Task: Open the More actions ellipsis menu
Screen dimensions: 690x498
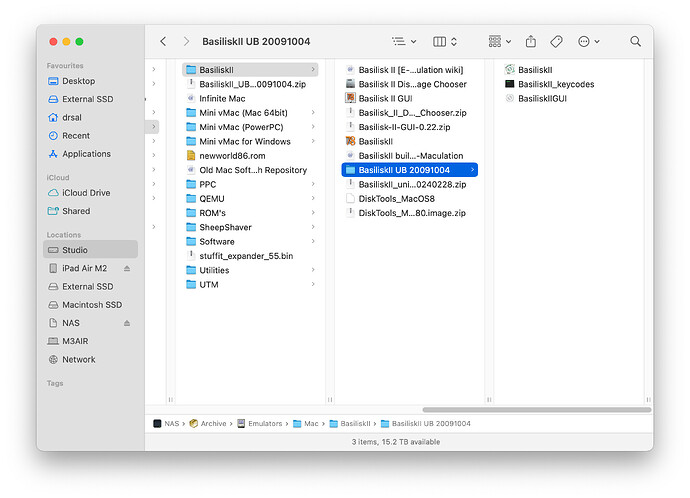Action: 588,41
